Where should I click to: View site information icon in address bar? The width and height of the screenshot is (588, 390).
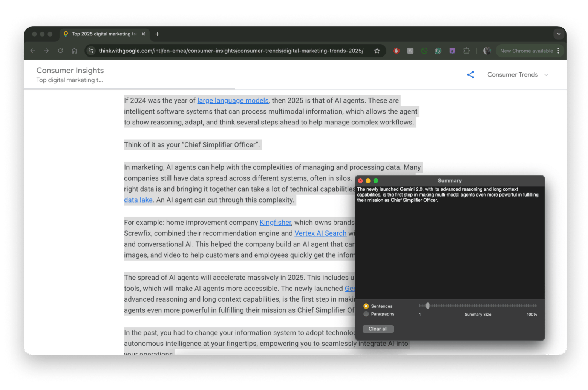(x=91, y=51)
